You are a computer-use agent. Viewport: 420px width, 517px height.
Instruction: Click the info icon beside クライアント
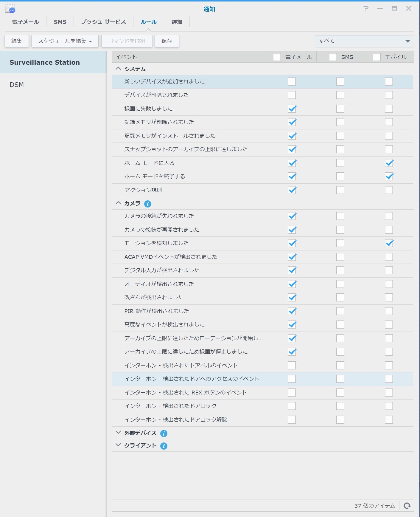pos(164,446)
